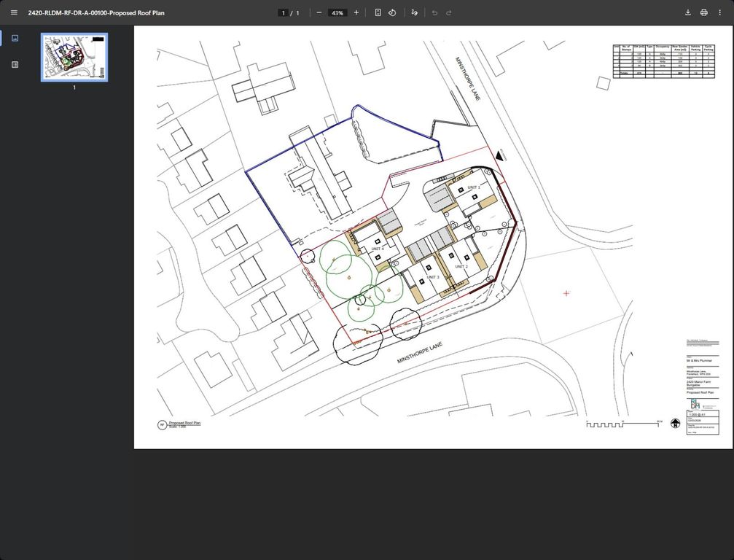
Task: Select the page 1 thumbnail
Action: (74, 57)
